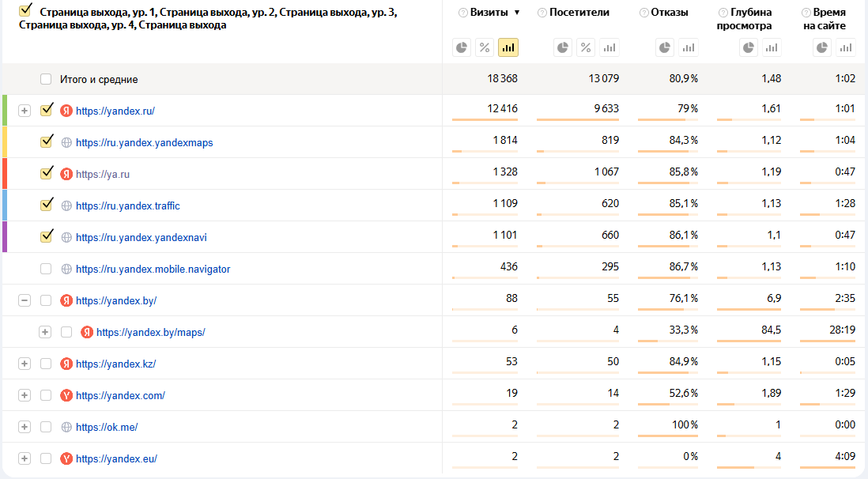This screenshot has height=479, width=868.
Task: Open link https://ru.yandex.traffic
Action: pyautogui.click(x=128, y=206)
